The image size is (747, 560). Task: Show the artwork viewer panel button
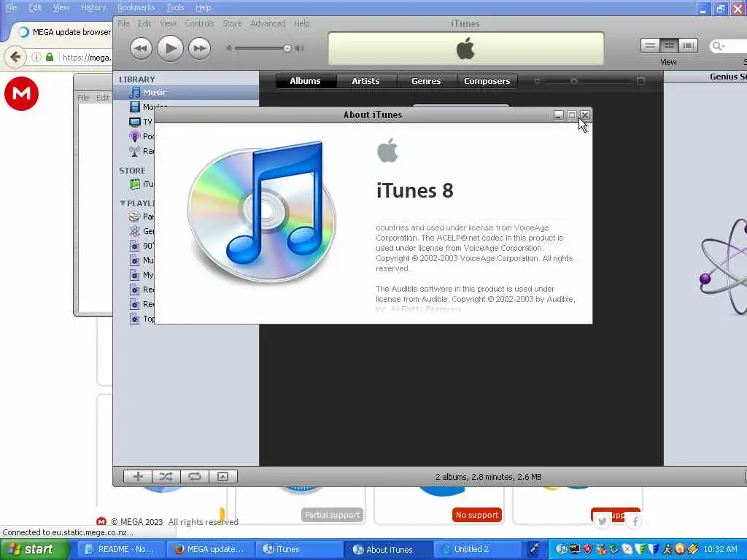(222, 476)
